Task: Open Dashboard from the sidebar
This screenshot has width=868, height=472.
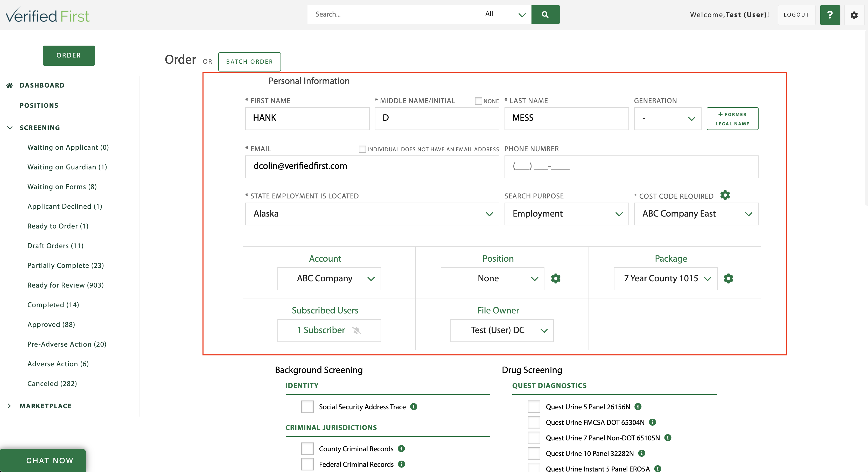Action: pyautogui.click(x=42, y=85)
